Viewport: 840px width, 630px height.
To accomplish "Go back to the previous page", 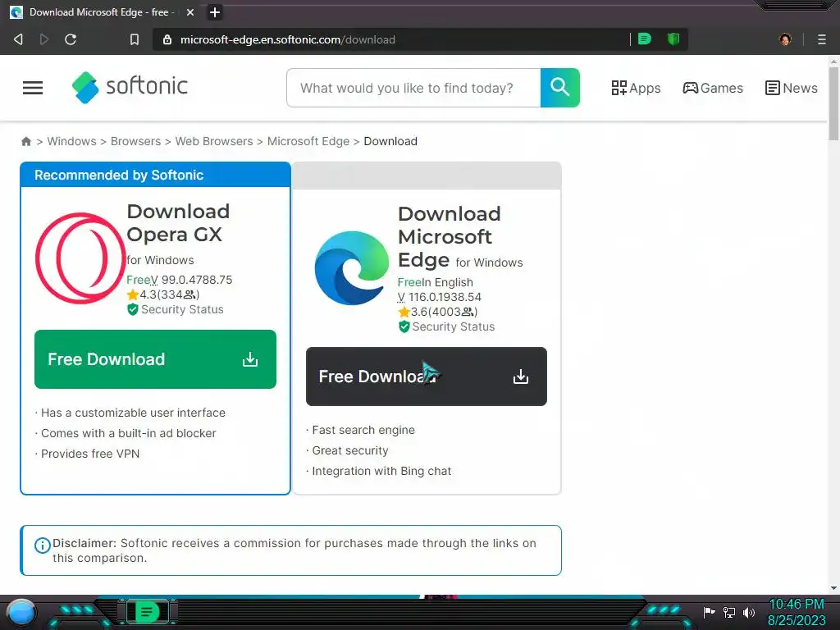I will click(18, 39).
